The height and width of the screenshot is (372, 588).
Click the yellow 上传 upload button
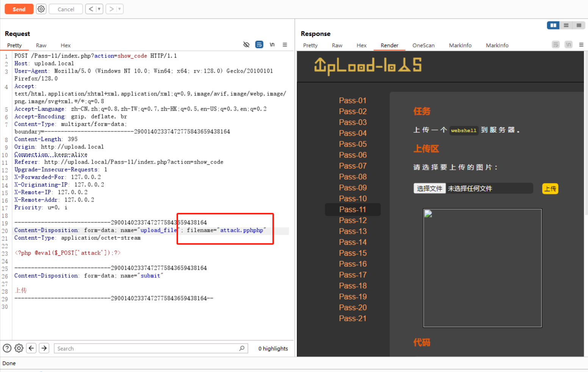(550, 189)
